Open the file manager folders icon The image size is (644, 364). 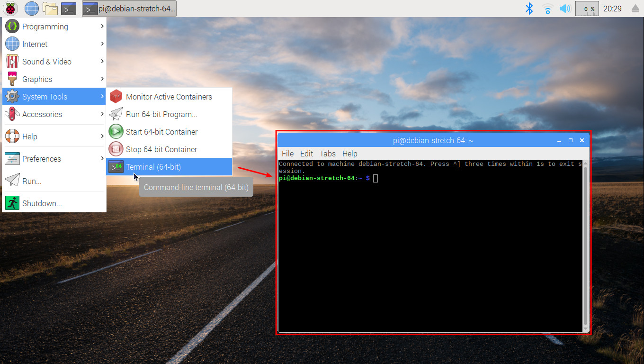[50, 9]
